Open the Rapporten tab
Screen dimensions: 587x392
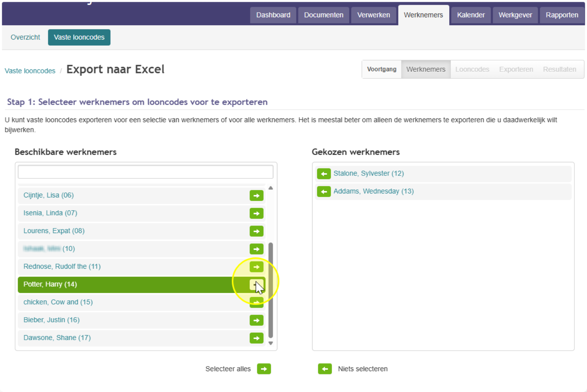(x=562, y=15)
